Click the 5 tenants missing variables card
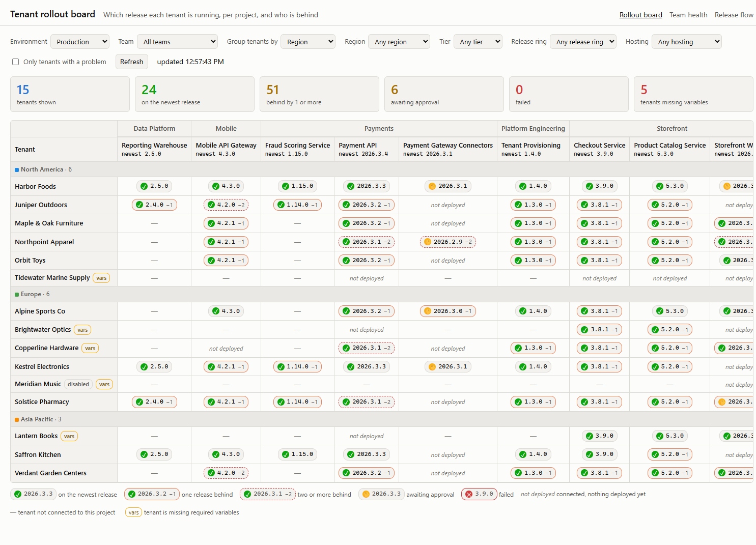 [693, 94]
